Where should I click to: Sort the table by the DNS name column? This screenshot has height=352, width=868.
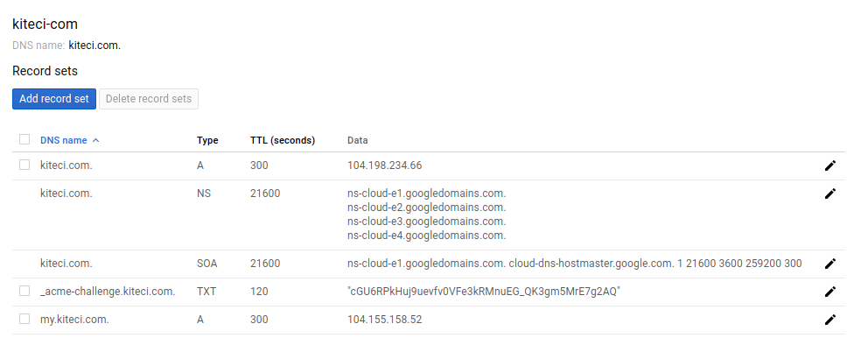(64, 140)
